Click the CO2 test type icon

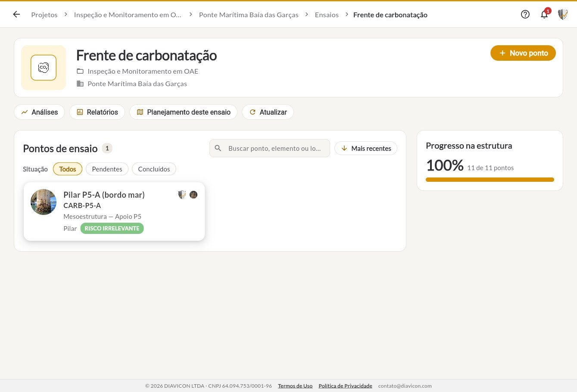(44, 68)
